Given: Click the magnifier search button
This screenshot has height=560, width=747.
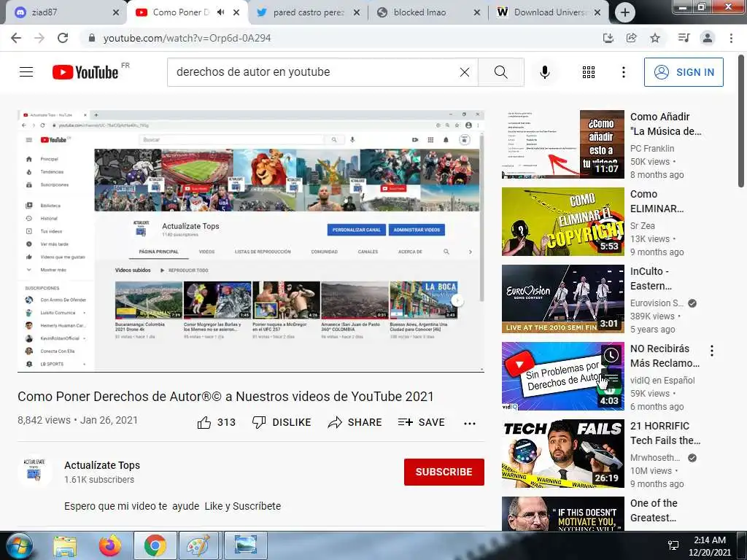Looking at the screenshot, I should click(x=500, y=72).
